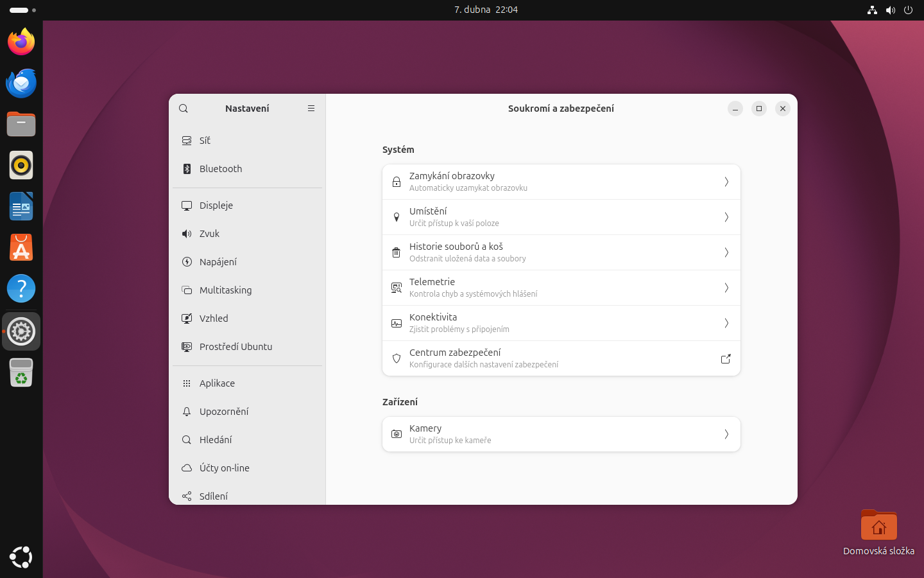Click the external link icon for Centrum zabezpečení
924x578 pixels.
click(x=726, y=359)
